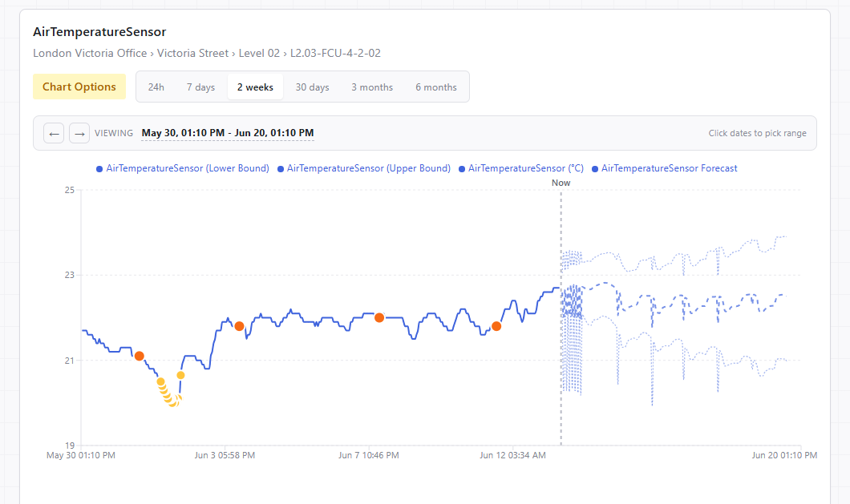This screenshot has width=850, height=504.
Task: Select the 7 days time range tab
Action: click(200, 87)
